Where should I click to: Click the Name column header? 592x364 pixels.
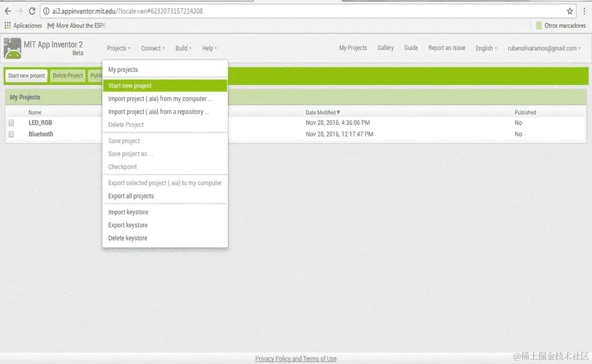click(x=35, y=113)
